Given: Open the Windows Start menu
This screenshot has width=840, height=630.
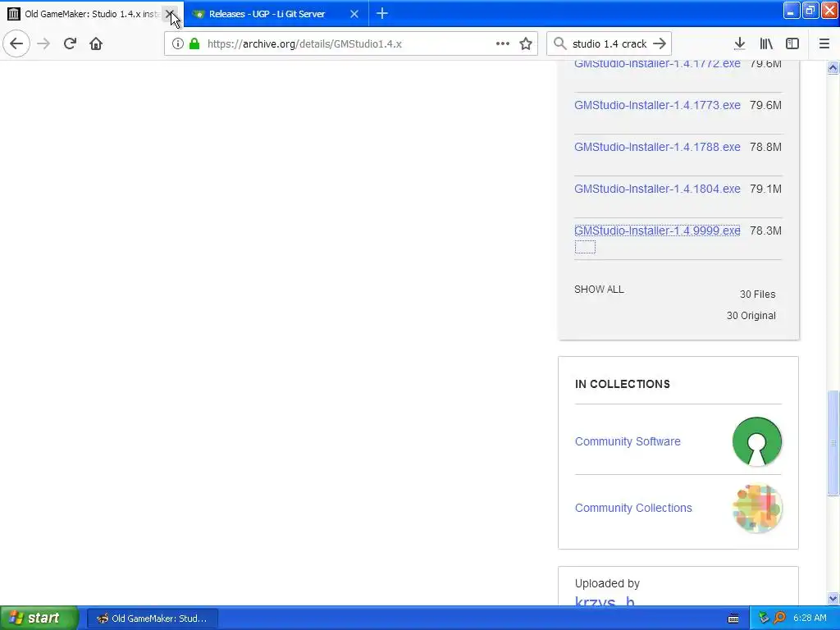Looking at the screenshot, I should tap(39, 618).
